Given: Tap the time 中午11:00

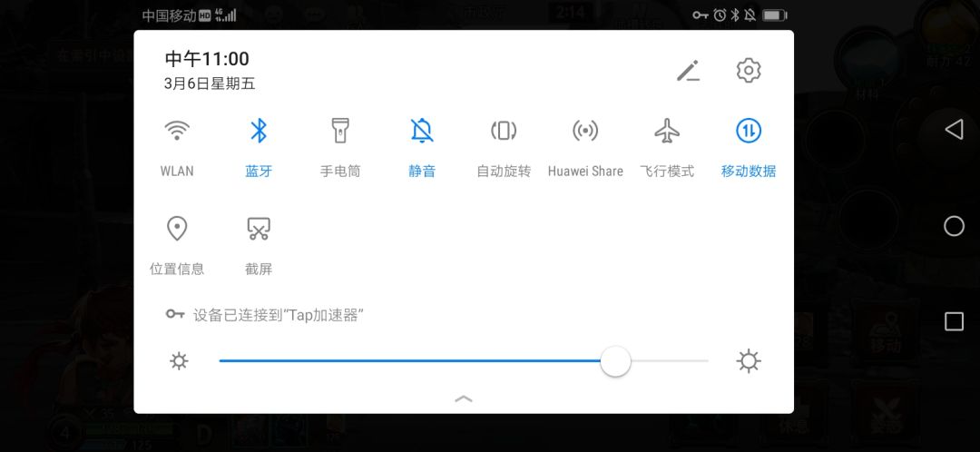Looking at the screenshot, I should tap(207, 59).
